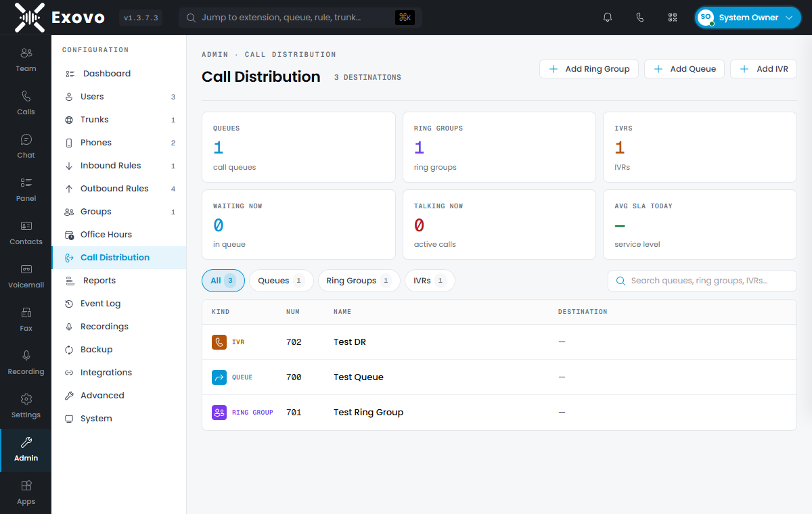Click the IVRs summary card
This screenshot has height=514, width=812.
pos(700,147)
